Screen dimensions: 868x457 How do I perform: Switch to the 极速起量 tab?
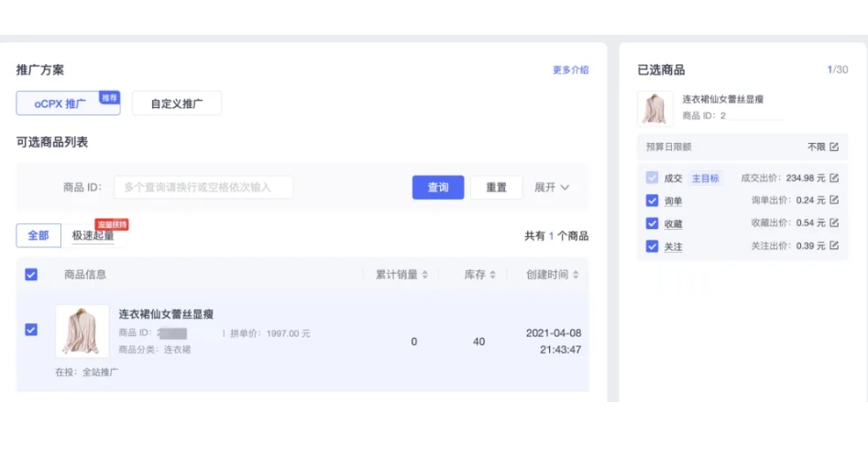(93, 235)
